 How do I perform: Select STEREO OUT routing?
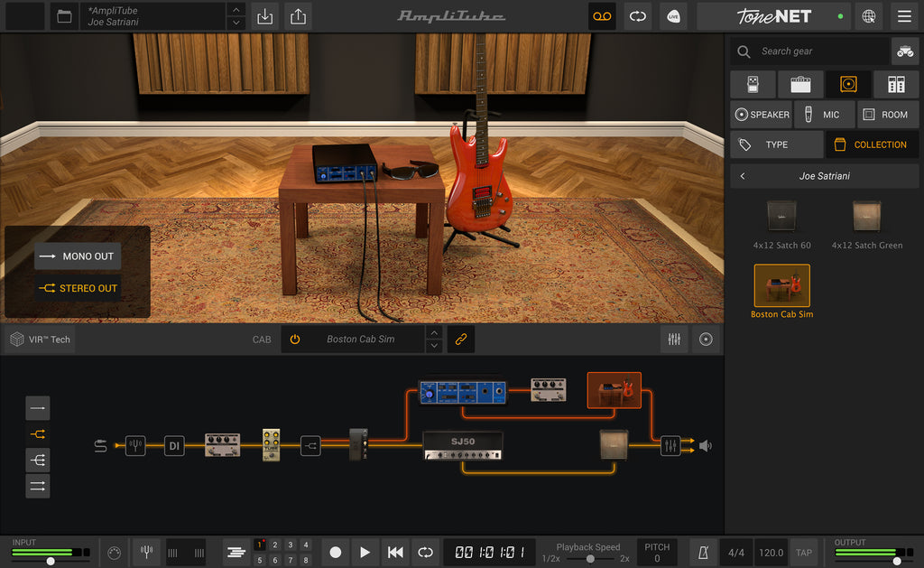click(78, 288)
